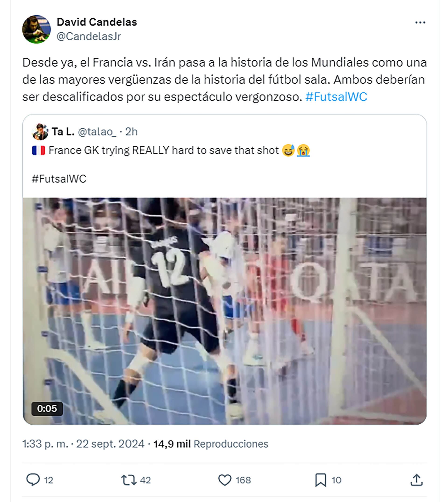Play the embedded goalkeeper video
The width and height of the screenshot is (448, 502).
pos(224,311)
